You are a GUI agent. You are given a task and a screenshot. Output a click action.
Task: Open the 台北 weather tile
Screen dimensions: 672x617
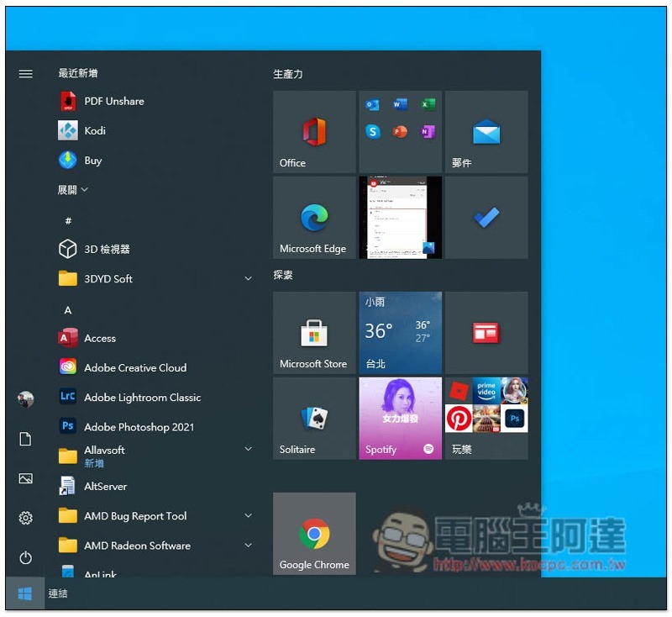[x=401, y=333]
